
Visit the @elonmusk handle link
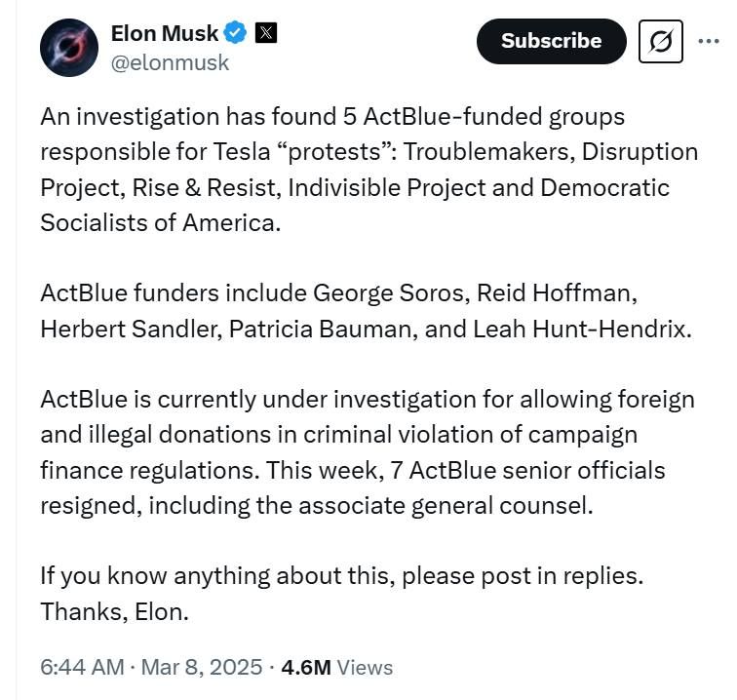(x=170, y=63)
